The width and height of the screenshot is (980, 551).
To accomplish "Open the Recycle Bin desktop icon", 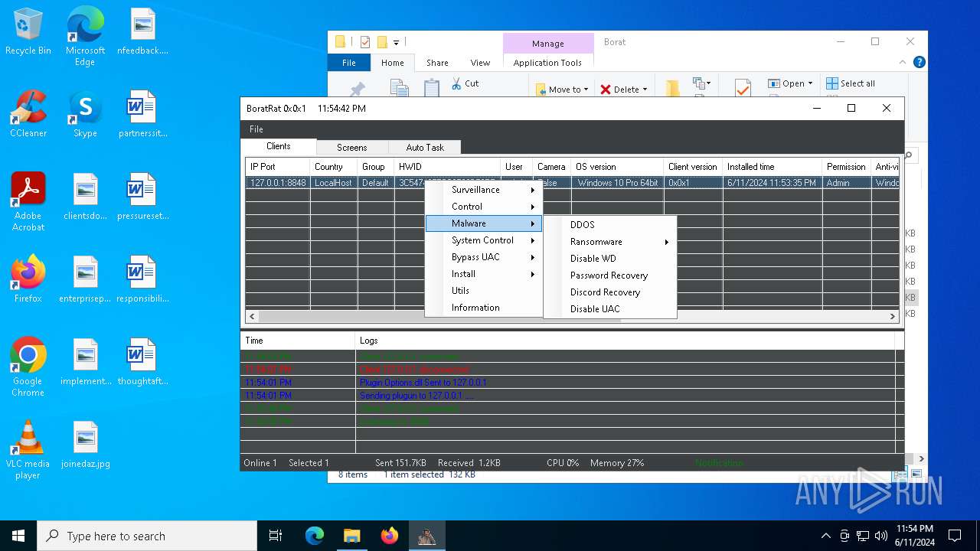I will (x=28, y=32).
